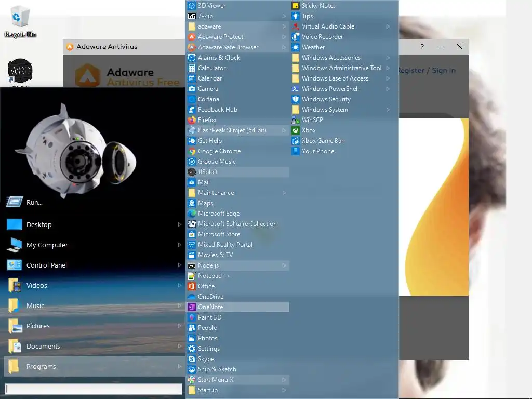
Task: Open Pictures menu entry
Action: coord(95,326)
